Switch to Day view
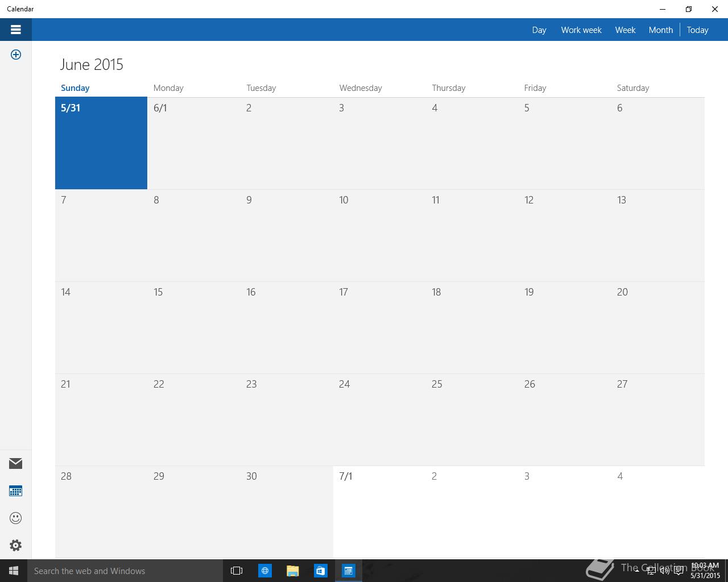728x582 pixels. pos(539,30)
